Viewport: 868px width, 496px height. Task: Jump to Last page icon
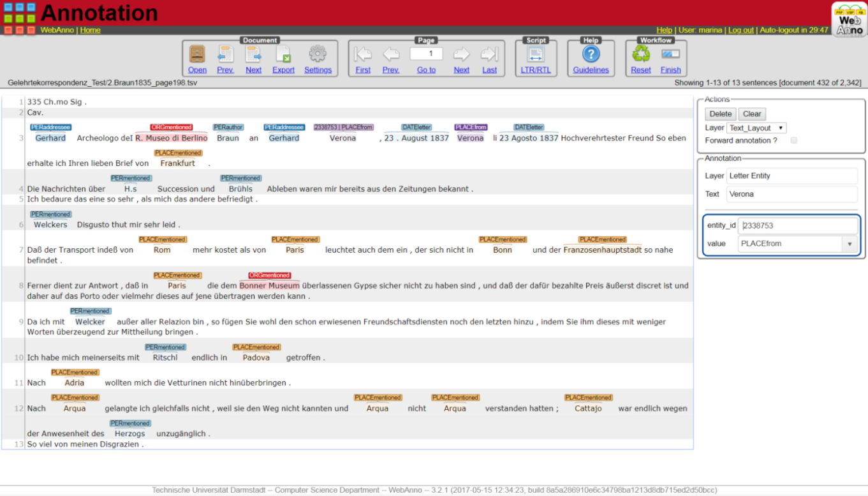489,54
